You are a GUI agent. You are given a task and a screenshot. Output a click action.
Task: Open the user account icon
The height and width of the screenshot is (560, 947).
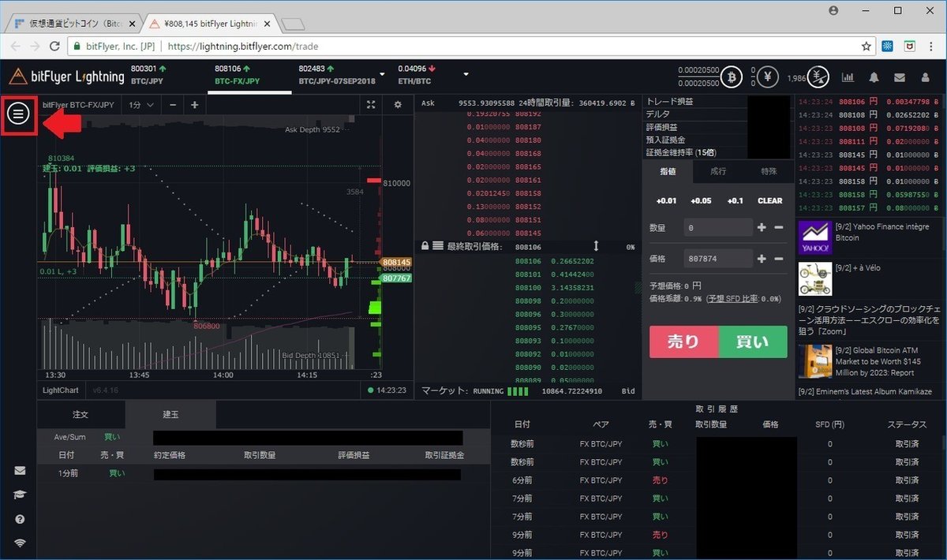925,77
